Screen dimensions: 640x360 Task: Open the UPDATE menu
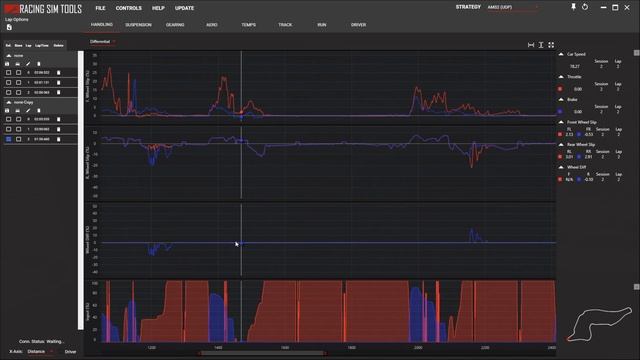coord(184,8)
